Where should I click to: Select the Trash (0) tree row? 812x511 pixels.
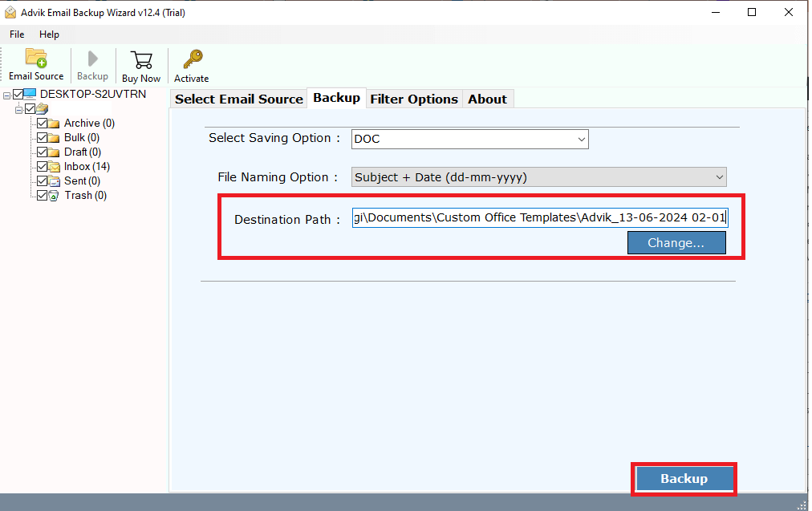pos(85,196)
